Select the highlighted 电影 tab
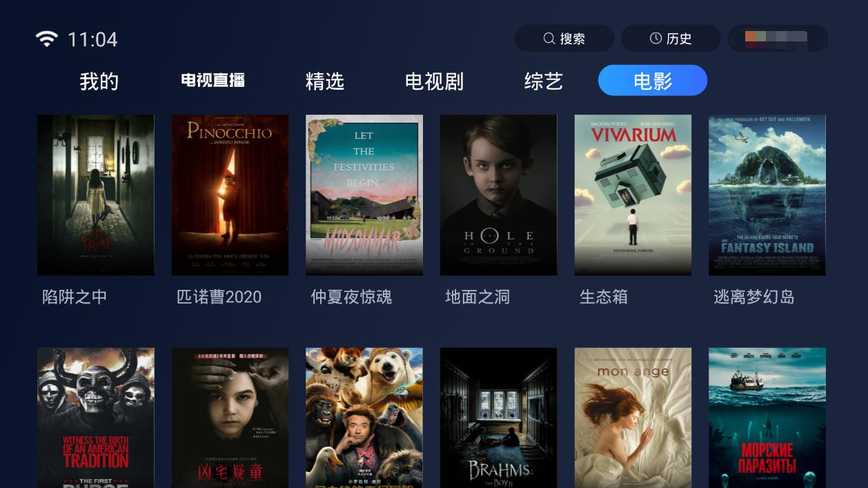868x488 pixels. pos(653,80)
